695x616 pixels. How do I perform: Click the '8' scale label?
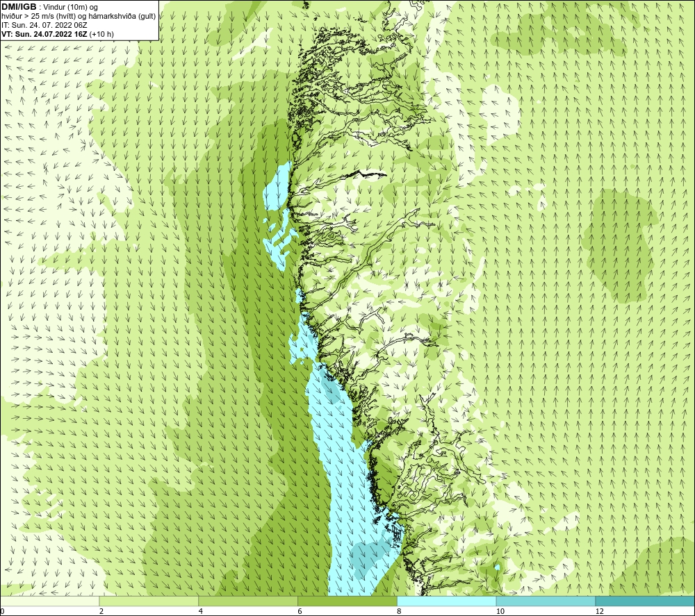400,611
